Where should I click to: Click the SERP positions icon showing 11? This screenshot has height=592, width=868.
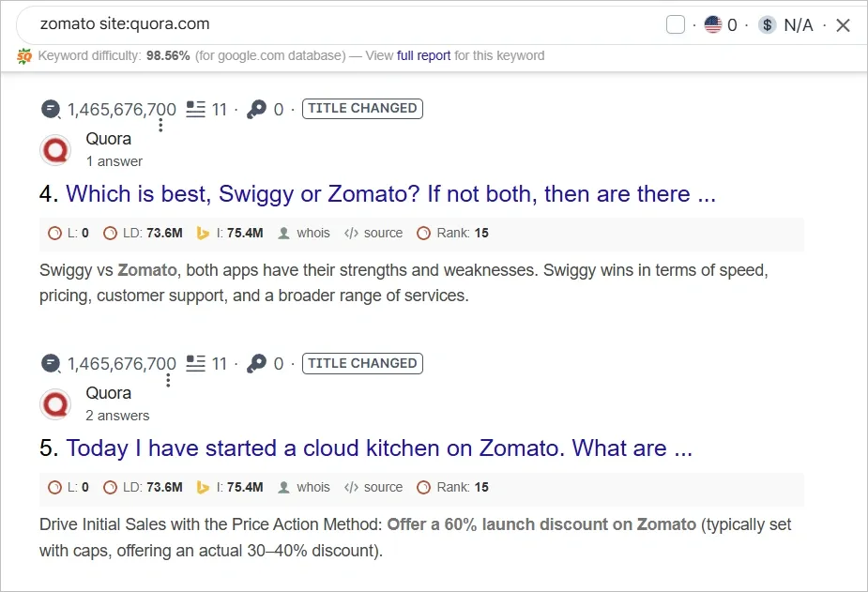193,109
